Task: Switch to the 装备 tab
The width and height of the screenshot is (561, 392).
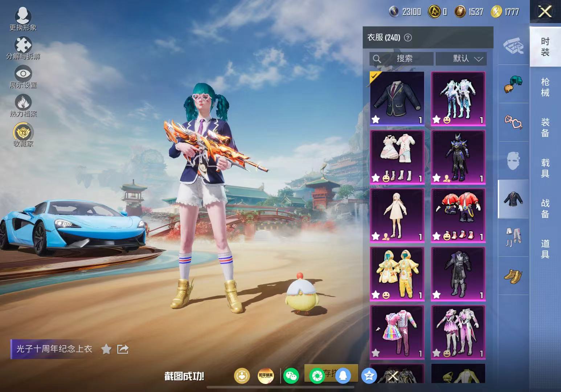Action: click(545, 127)
